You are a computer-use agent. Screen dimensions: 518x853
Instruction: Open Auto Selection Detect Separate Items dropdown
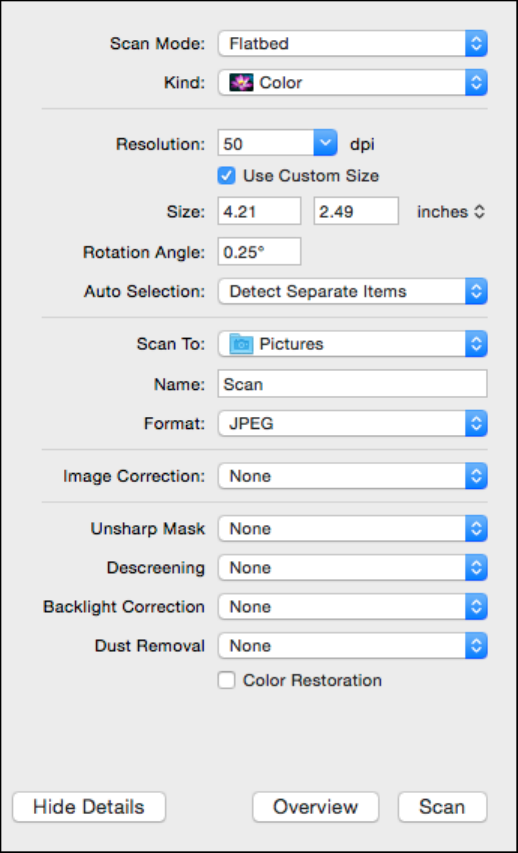pos(353,292)
